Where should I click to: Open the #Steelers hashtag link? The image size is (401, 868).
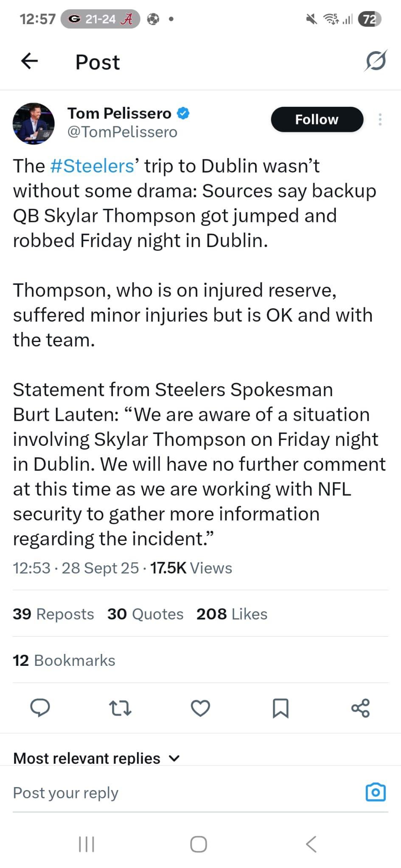[x=92, y=166]
